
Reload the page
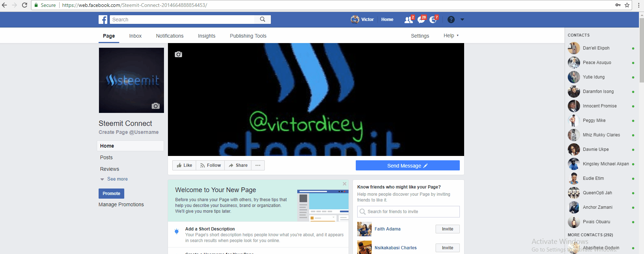point(25,5)
